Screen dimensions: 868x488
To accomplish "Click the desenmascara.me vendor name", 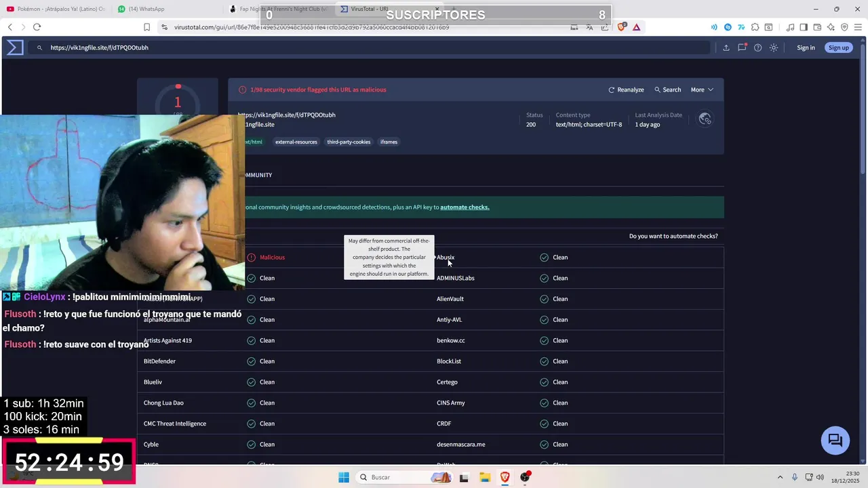I will pos(461,445).
